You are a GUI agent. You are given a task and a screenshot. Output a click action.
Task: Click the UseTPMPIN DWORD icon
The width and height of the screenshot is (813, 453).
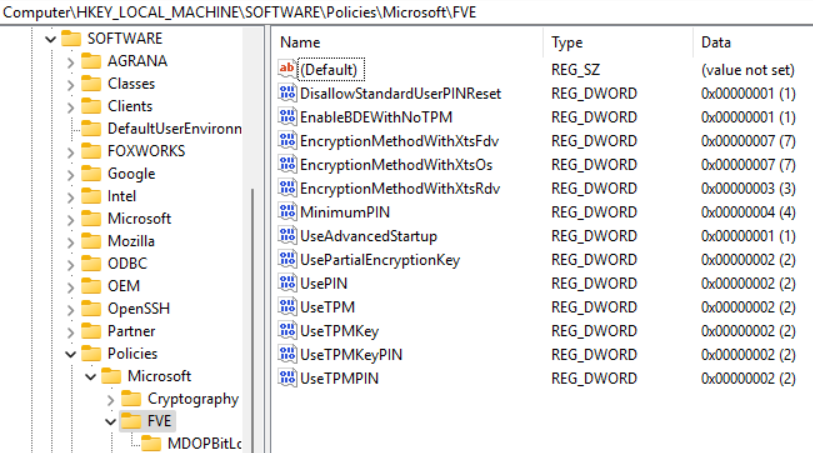tap(287, 378)
